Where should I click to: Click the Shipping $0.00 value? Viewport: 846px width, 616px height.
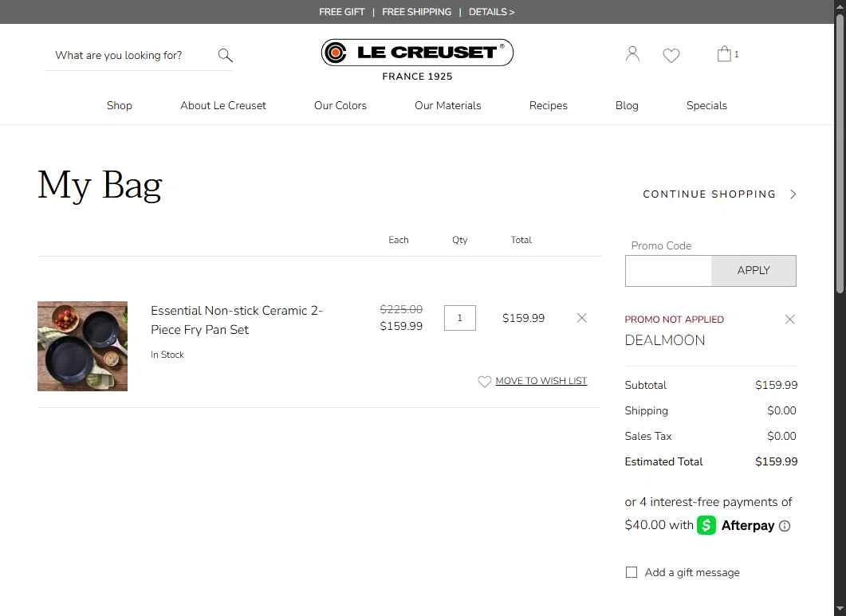click(781, 410)
